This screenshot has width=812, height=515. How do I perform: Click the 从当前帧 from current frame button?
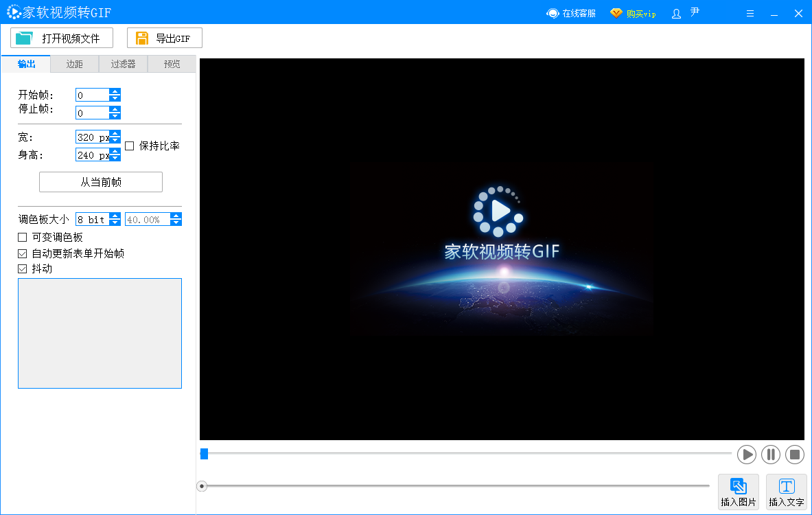click(x=100, y=181)
